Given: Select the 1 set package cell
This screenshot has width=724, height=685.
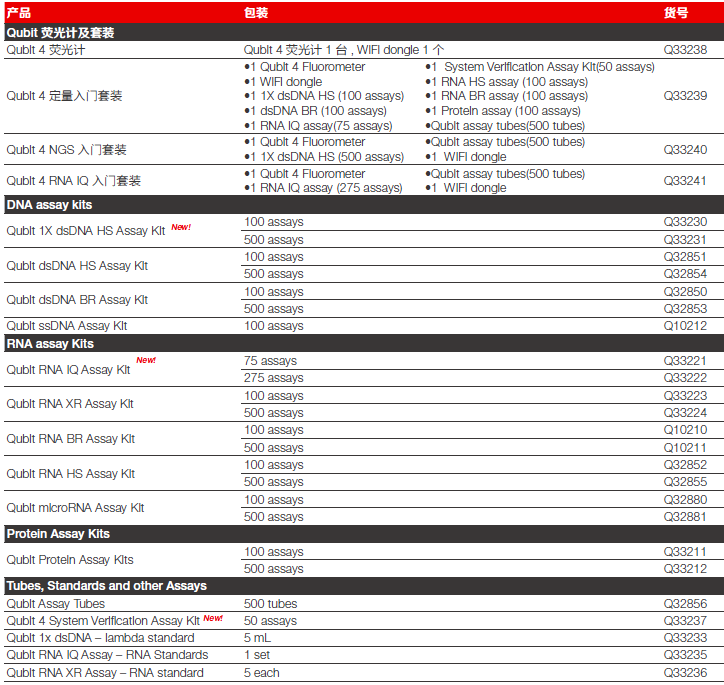Looking at the screenshot, I should [x=257, y=655].
